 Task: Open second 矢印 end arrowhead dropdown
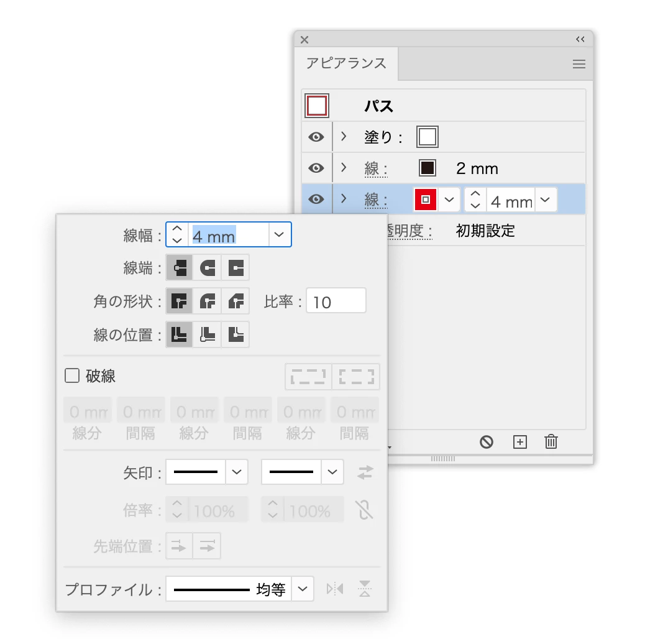pos(332,472)
